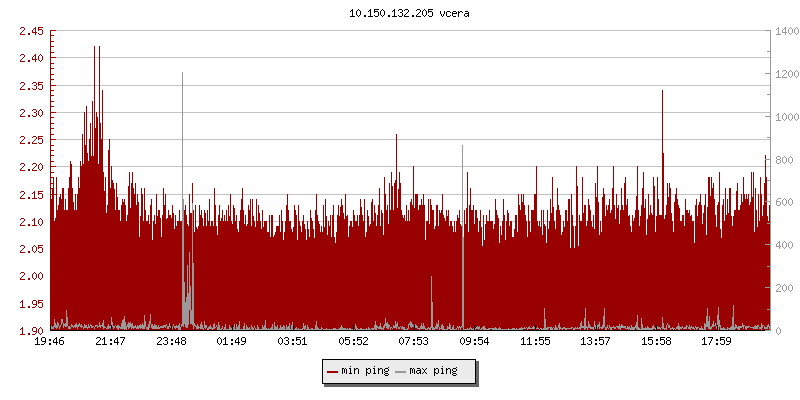Select the 800 right axis value

click(782, 159)
